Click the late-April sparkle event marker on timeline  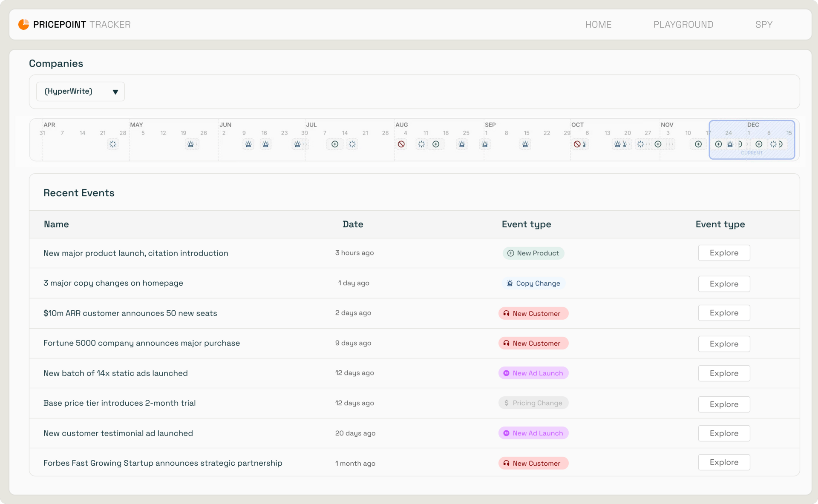112,144
